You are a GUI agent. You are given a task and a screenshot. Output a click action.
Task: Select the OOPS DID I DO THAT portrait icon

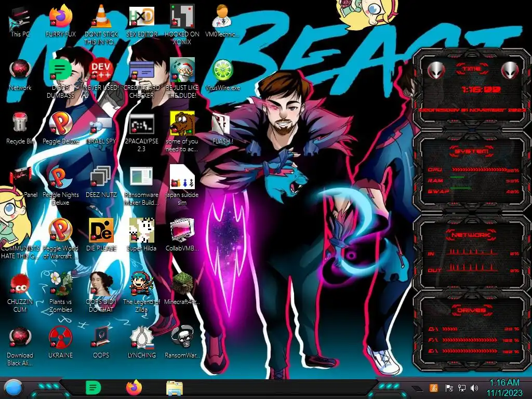tap(101, 292)
